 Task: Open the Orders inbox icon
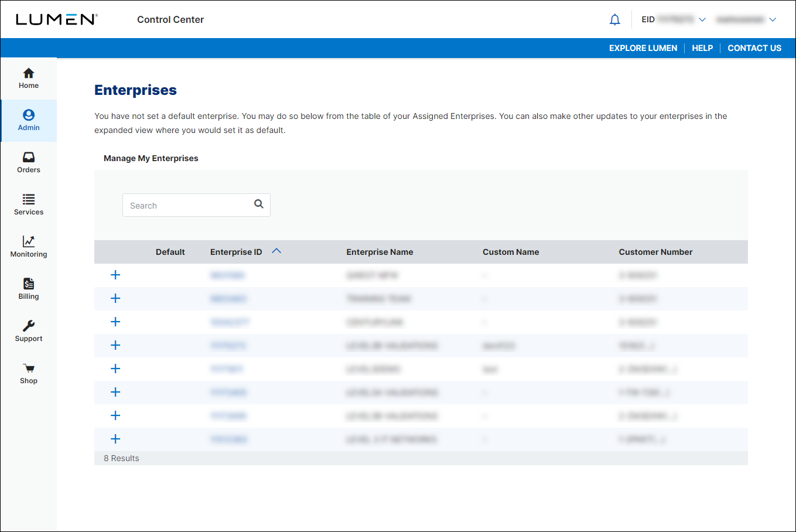point(29,157)
